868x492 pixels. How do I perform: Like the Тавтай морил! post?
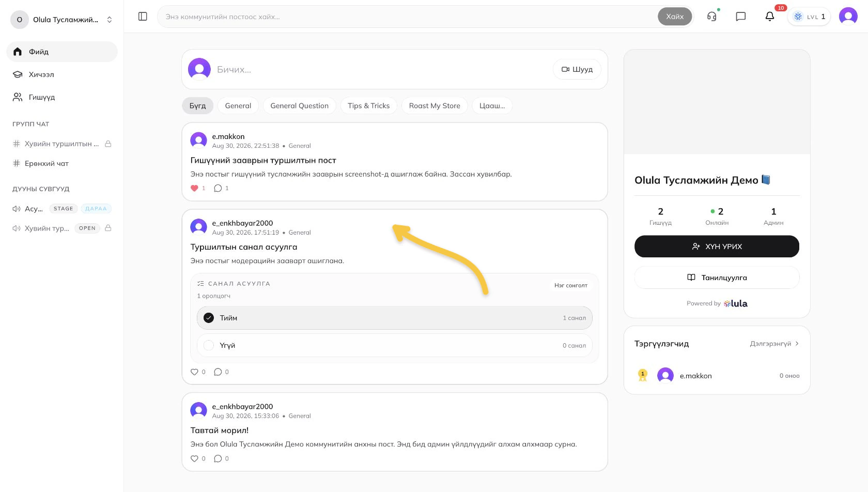[x=195, y=458]
